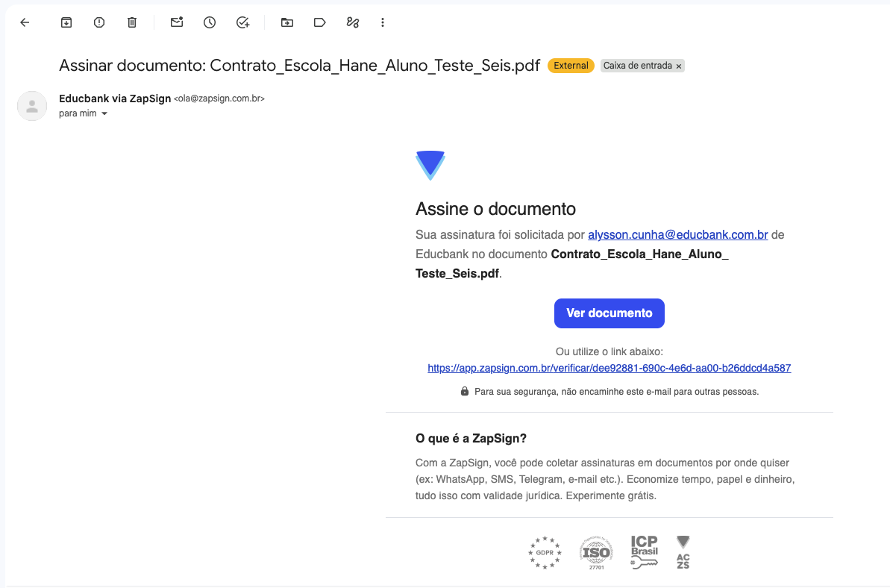The image size is (890, 588).
Task: Click the 'Ou utilize o link abaixo:' text
Action: [609, 351]
